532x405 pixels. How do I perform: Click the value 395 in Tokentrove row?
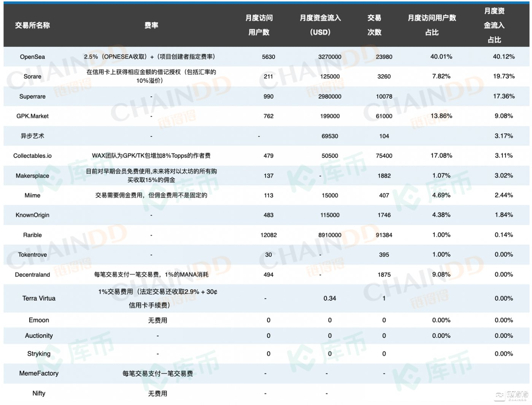(384, 255)
